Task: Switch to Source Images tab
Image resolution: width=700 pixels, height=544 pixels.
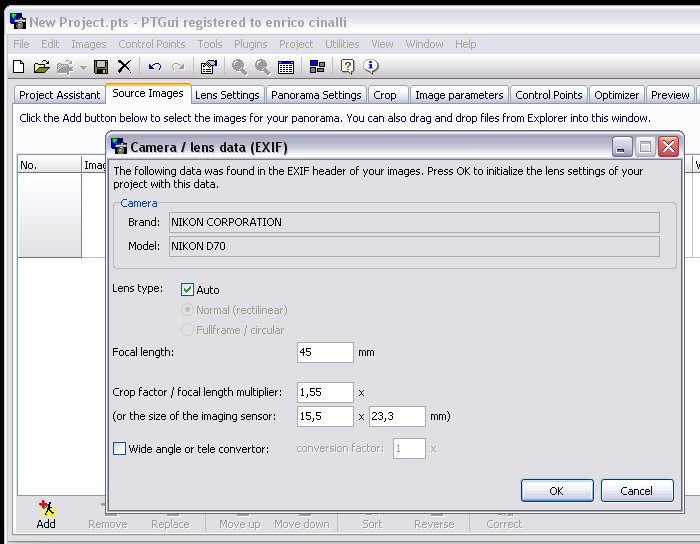Action: coord(148,93)
